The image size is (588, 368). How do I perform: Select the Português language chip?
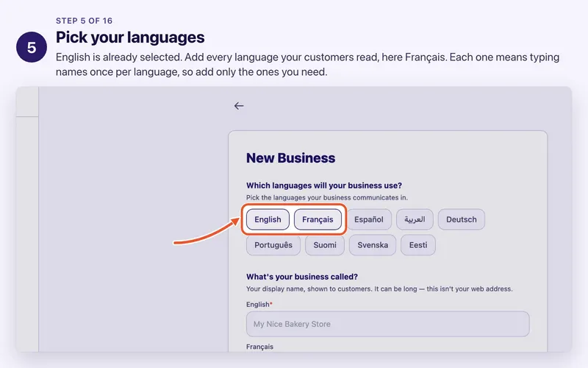(273, 245)
